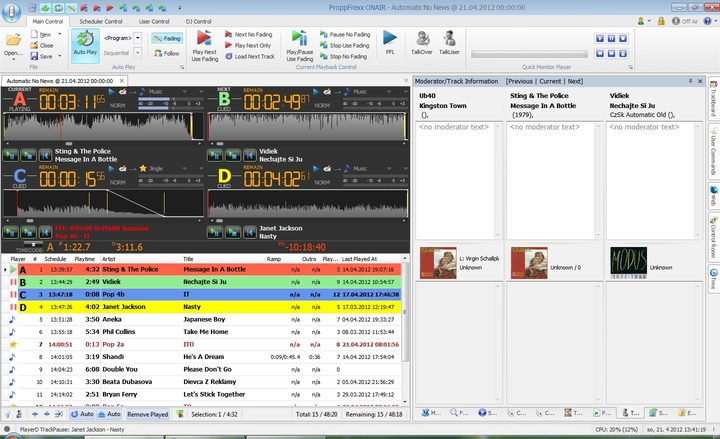Screen dimensions: 720x439
Task: Click the PFL icon
Action: click(x=390, y=40)
